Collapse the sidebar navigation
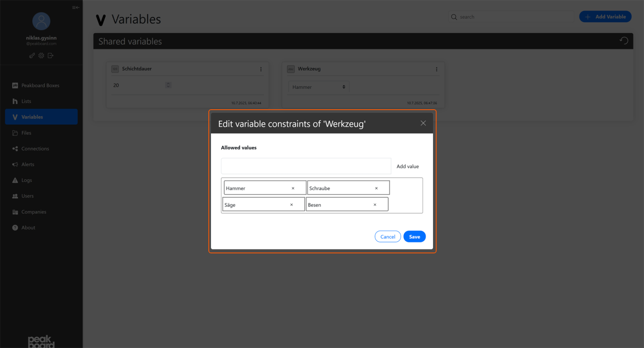The width and height of the screenshot is (644, 348). coord(76,8)
